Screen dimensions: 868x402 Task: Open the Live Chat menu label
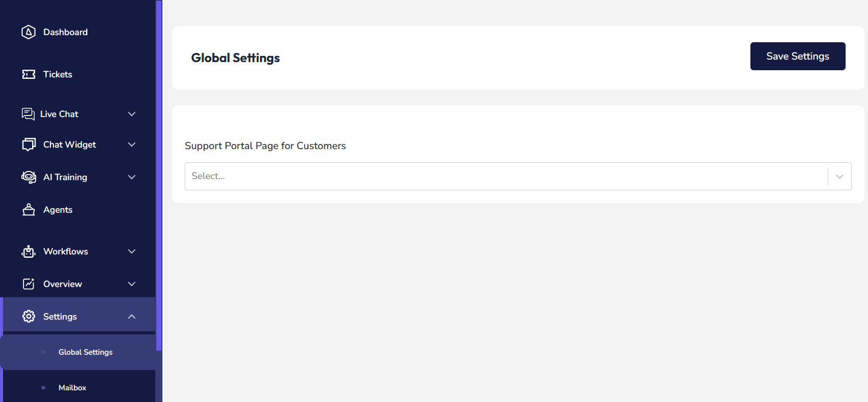[59, 114]
